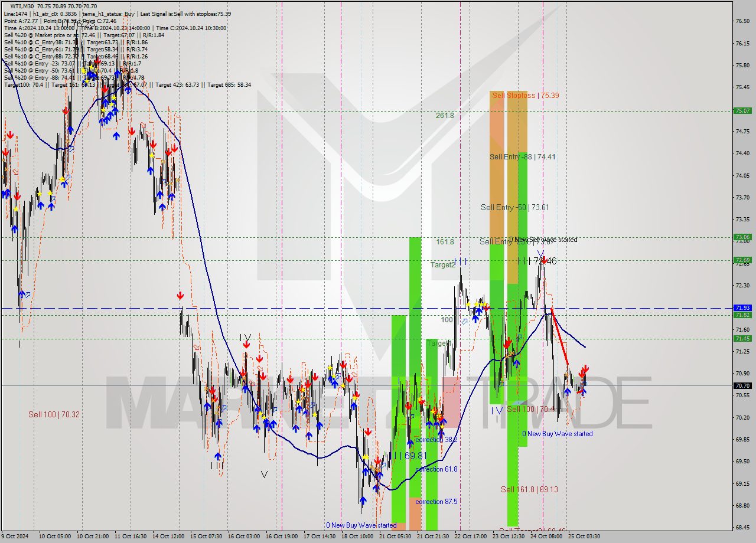The width and height of the screenshot is (756, 543).
Task: Click the 261.8 Fibonacci level label
Action: [x=445, y=116]
